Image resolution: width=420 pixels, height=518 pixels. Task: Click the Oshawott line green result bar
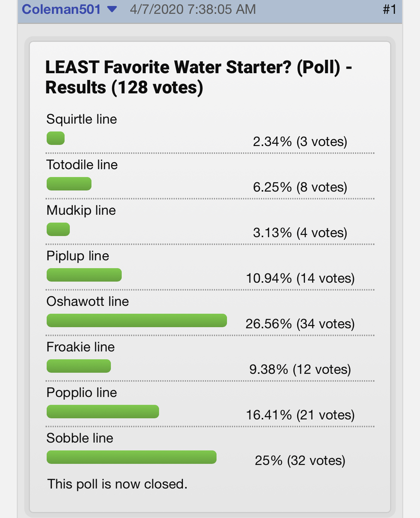(x=137, y=320)
